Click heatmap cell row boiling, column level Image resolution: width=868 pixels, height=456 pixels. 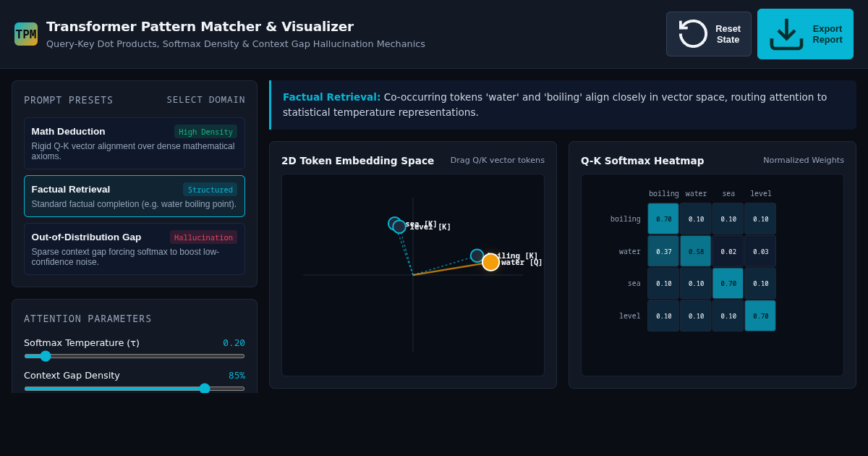760,219
